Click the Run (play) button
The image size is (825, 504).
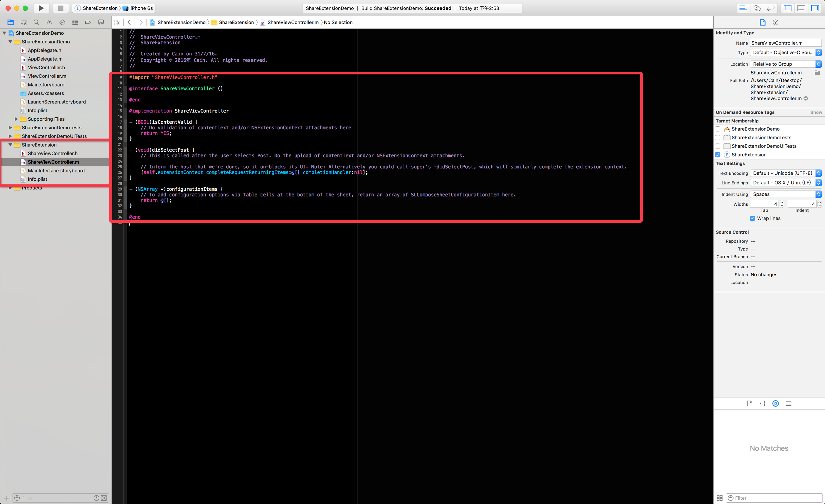pyautogui.click(x=41, y=8)
